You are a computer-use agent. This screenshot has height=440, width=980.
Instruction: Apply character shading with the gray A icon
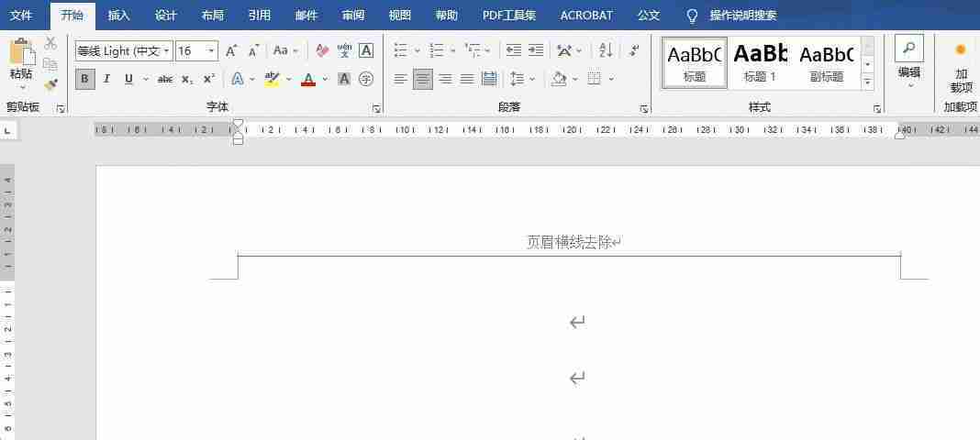pyautogui.click(x=344, y=79)
